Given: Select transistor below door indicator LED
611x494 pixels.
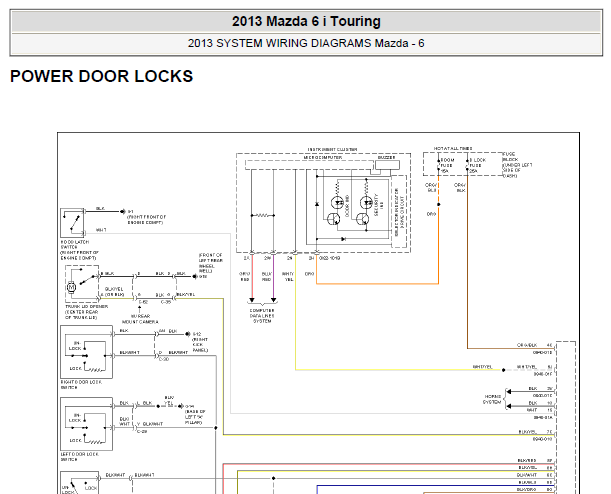Looking at the screenshot, I should click(x=334, y=219).
